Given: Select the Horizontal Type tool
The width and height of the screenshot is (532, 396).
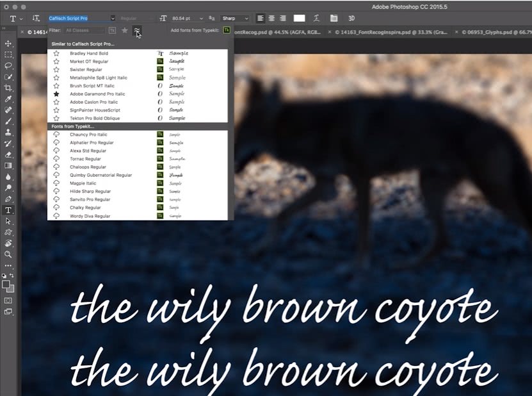Looking at the screenshot, I should (8, 210).
